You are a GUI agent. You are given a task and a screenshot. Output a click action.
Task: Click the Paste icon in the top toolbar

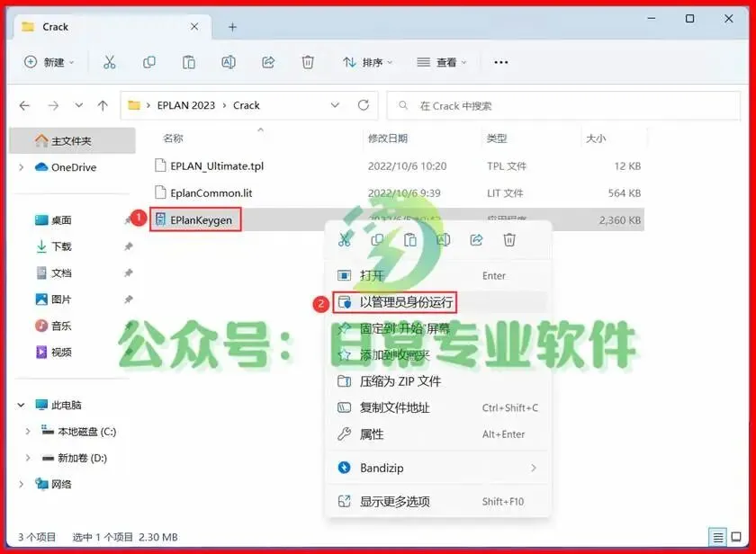tap(188, 62)
